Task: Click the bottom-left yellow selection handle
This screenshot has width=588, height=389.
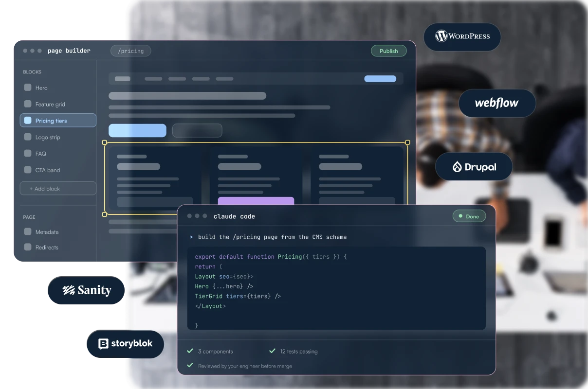Action: click(x=105, y=214)
